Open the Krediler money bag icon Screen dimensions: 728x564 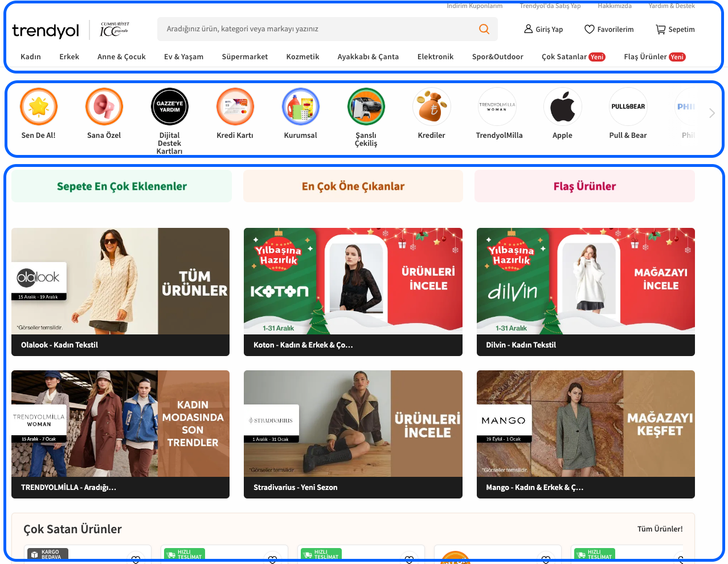coord(432,107)
